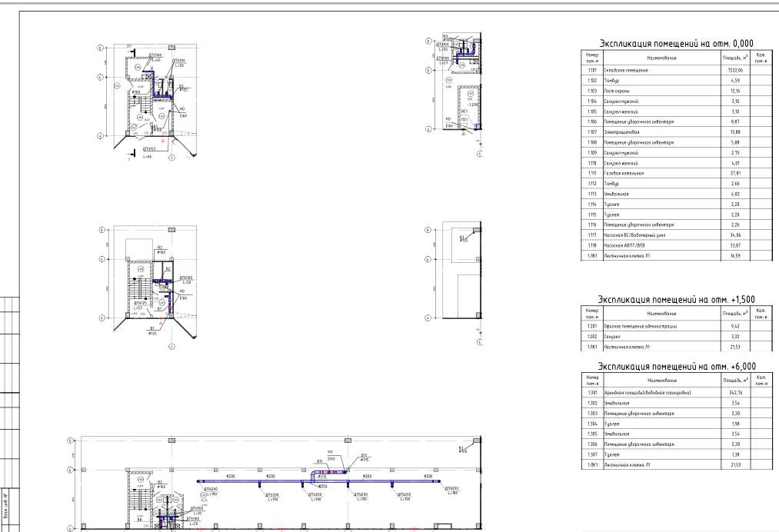Click room number cell "1.304"
The height and width of the screenshot is (532, 779).
tap(593, 424)
